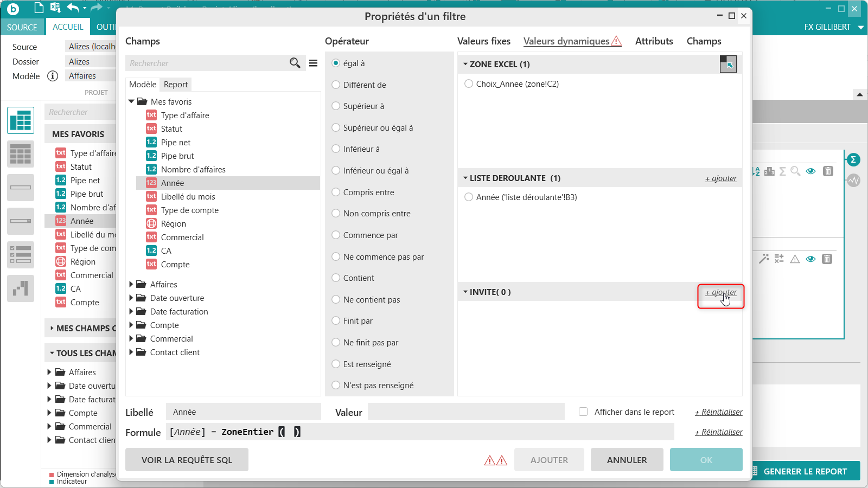This screenshot has width=868, height=488.
Task: Expand the "Date ouverture" folder in dialog tree
Action: [x=131, y=298]
